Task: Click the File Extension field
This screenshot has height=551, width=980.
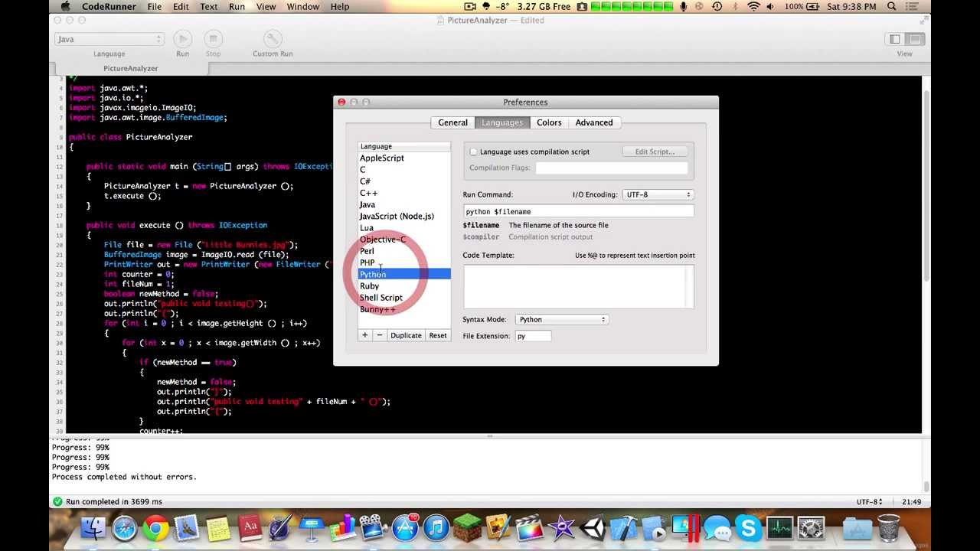Action: click(x=533, y=336)
